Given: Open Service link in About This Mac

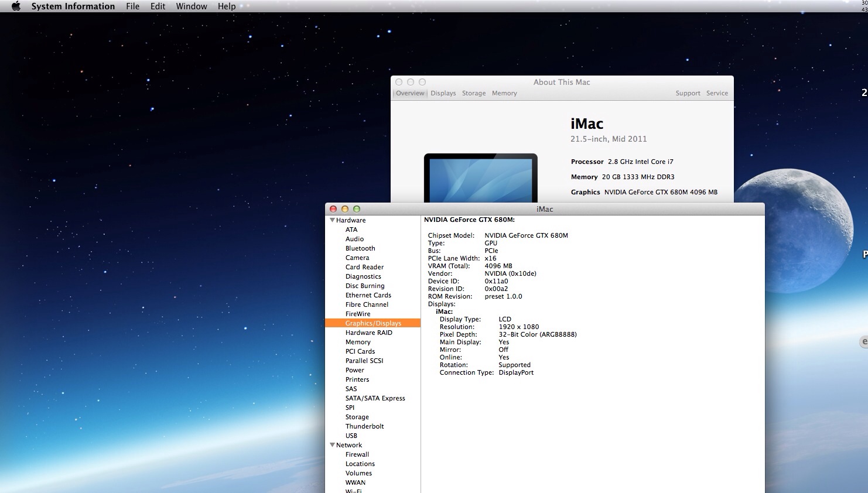Looking at the screenshot, I should pos(717,93).
